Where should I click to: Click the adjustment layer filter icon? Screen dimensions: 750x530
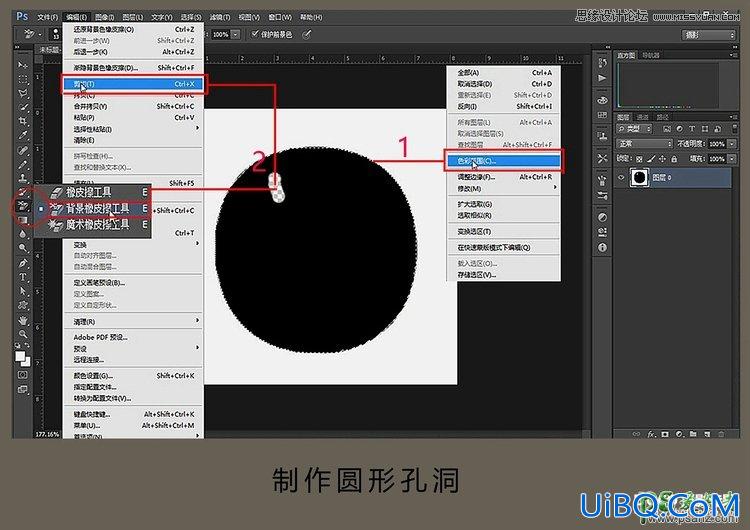point(679,129)
